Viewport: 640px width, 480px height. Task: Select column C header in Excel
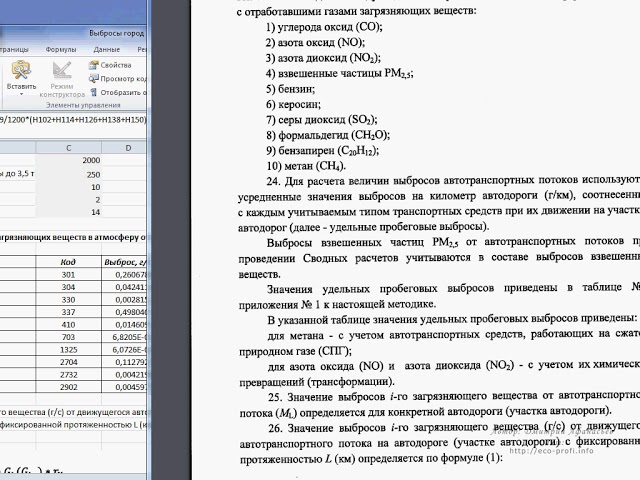point(69,148)
